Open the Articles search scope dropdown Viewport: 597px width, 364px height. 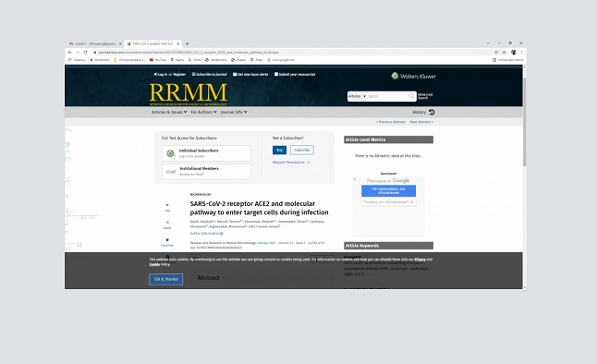357,96
